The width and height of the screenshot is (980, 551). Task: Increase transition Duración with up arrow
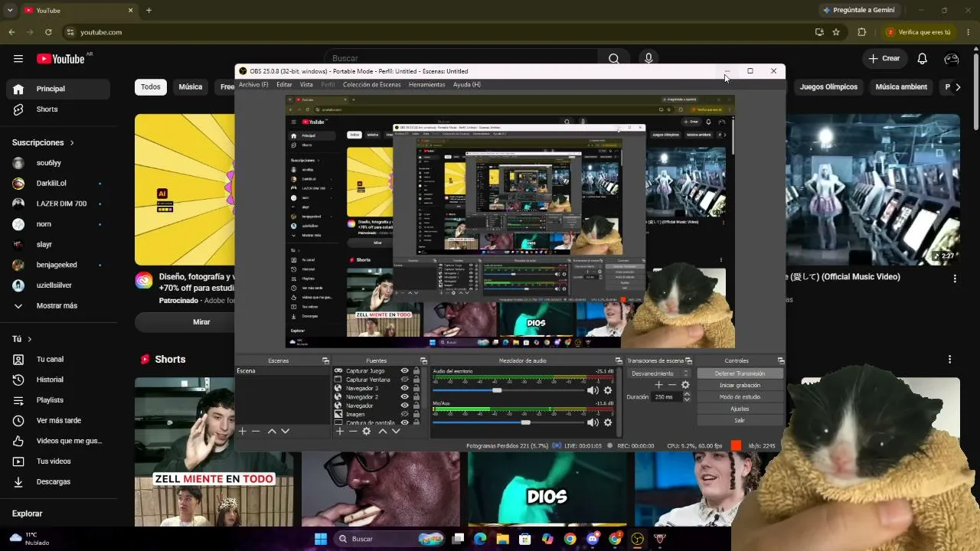tap(687, 394)
